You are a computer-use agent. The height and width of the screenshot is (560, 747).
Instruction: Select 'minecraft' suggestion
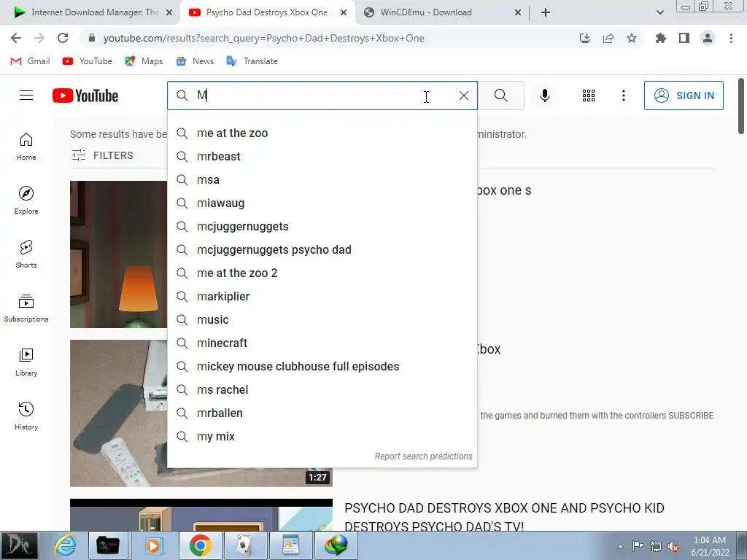(x=322, y=343)
